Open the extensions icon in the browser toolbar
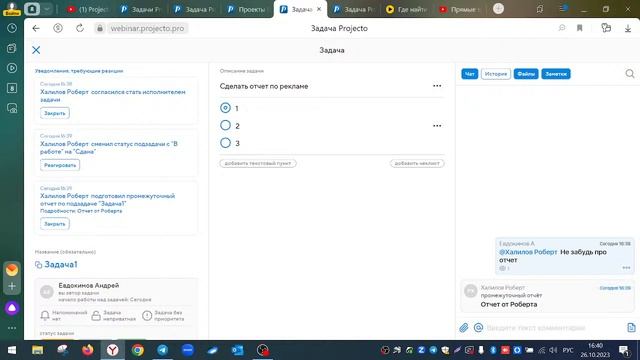 pos(606,28)
